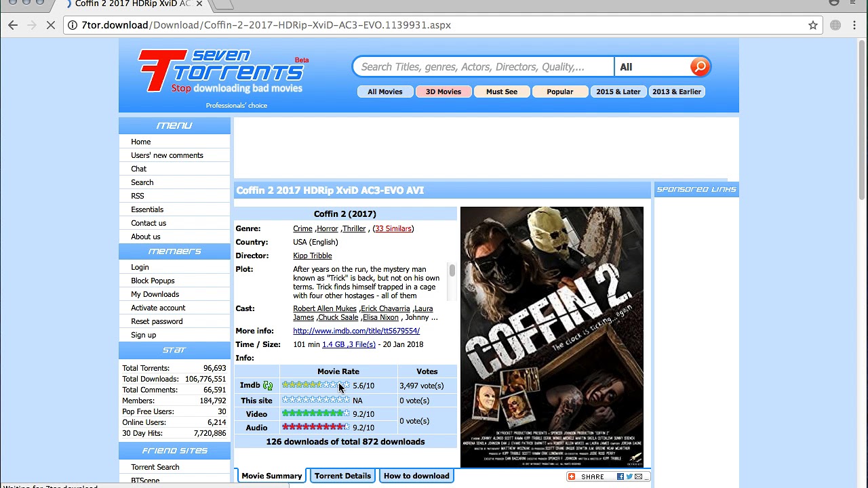Click the Imdb star rating bar
The width and height of the screenshot is (868, 488).
tap(316, 385)
